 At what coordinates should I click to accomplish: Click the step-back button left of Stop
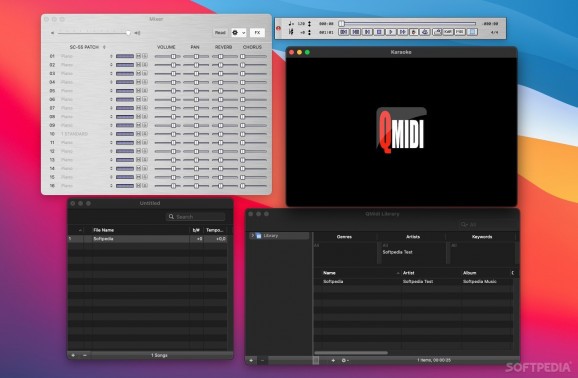[367, 32]
